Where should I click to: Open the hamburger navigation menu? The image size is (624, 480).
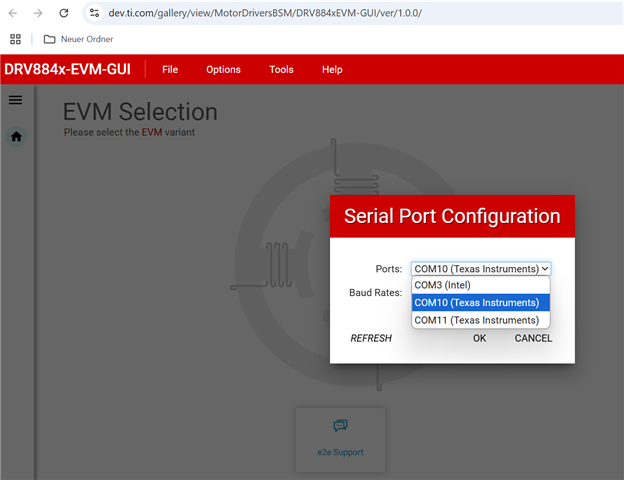tap(16, 100)
